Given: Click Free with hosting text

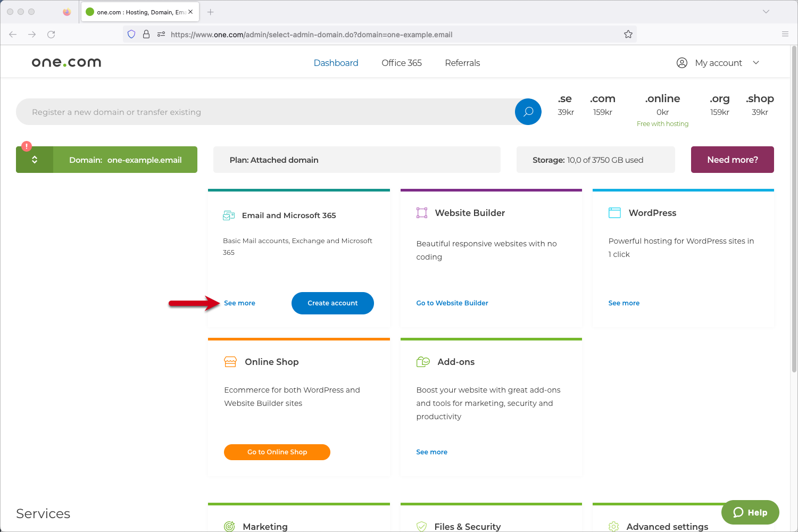Looking at the screenshot, I should coord(662,124).
